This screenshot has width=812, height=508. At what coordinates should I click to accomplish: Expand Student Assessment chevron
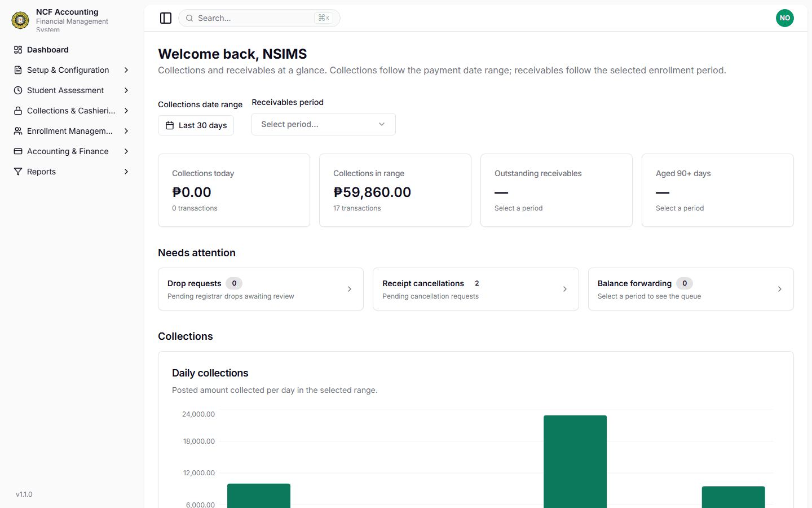(126, 90)
